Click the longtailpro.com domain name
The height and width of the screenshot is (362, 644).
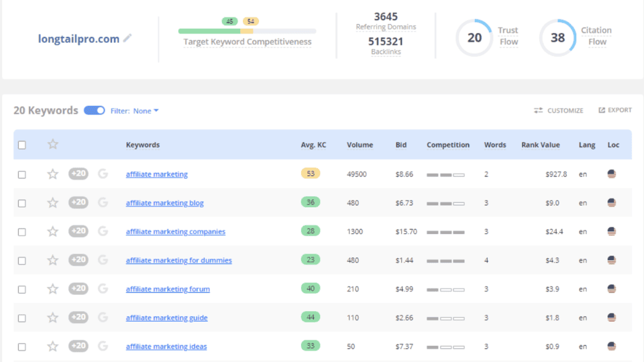(78, 39)
